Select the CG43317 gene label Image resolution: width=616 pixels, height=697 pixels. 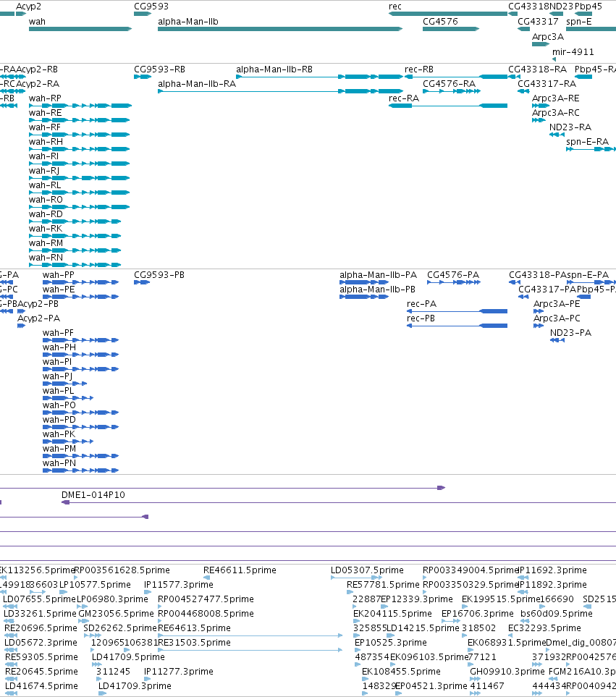538,21
